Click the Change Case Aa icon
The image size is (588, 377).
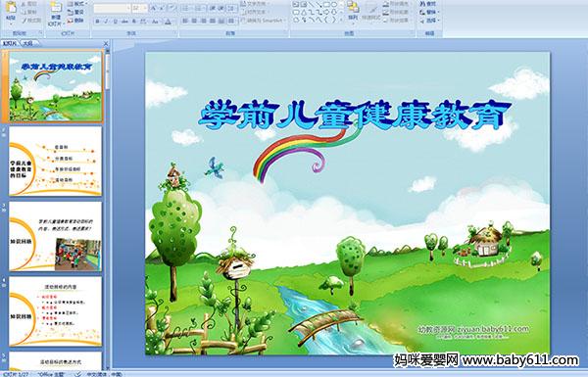click(x=155, y=22)
